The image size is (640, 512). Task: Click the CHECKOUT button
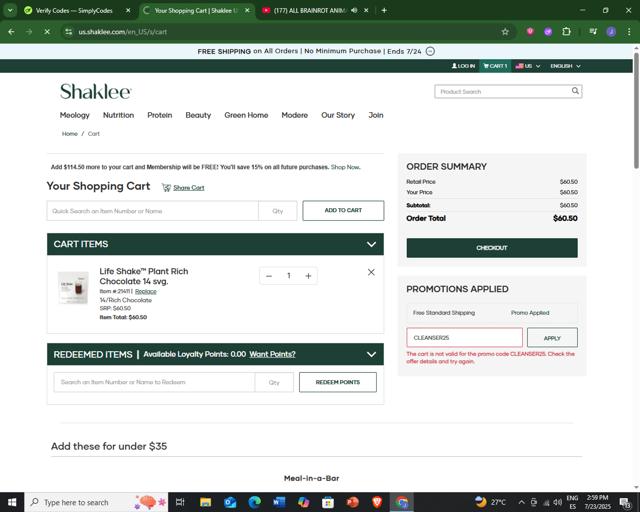[x=492, y=248]
